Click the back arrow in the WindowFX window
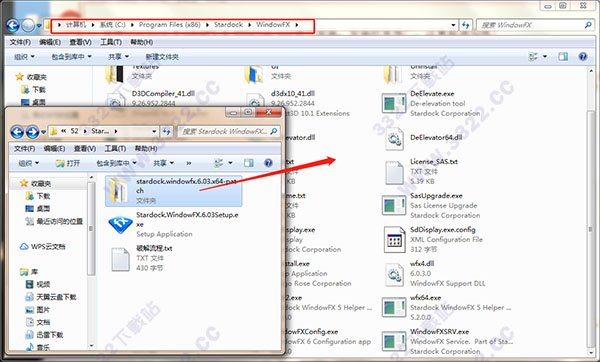This screenshot has height=362, width=600. pos(13,26)
